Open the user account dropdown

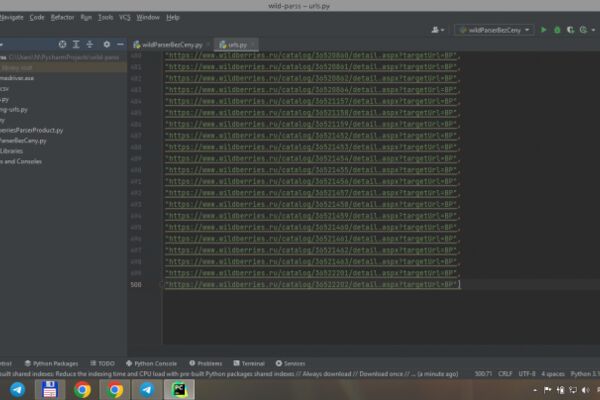point(438,30)
